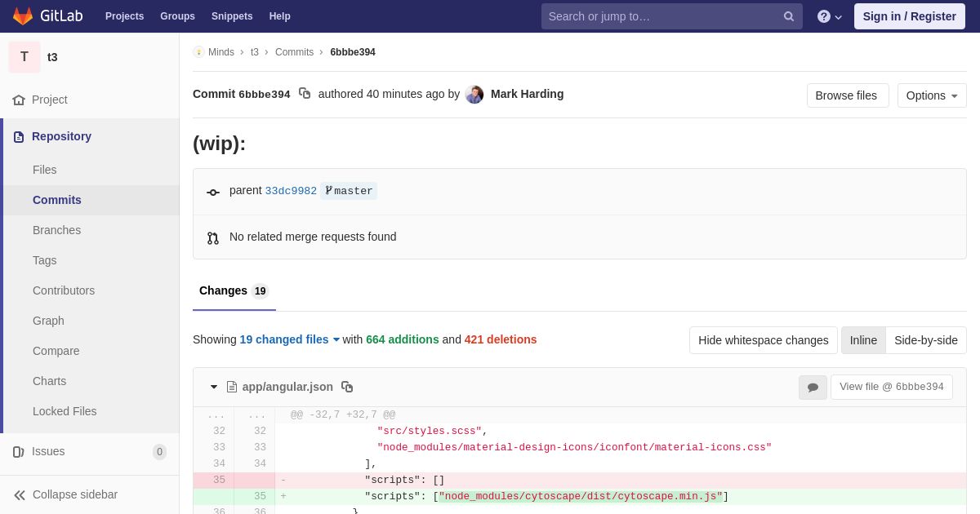Image resolution: width=980 pixels, height=514 pixels.
Task: Go to Commits in breadcrumb
Action: click(294, 52)
